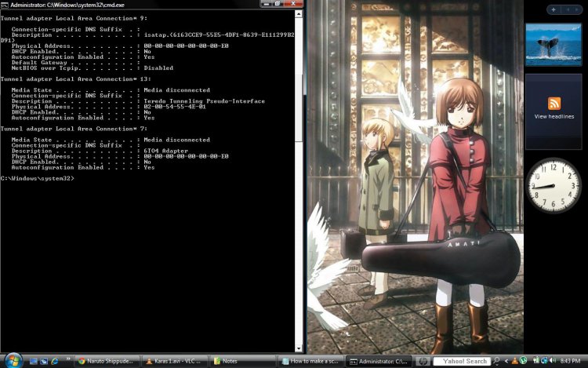The image size is (588, 368).
Task: Click the green uTorrent tray icon
Action: coord(523,361)
